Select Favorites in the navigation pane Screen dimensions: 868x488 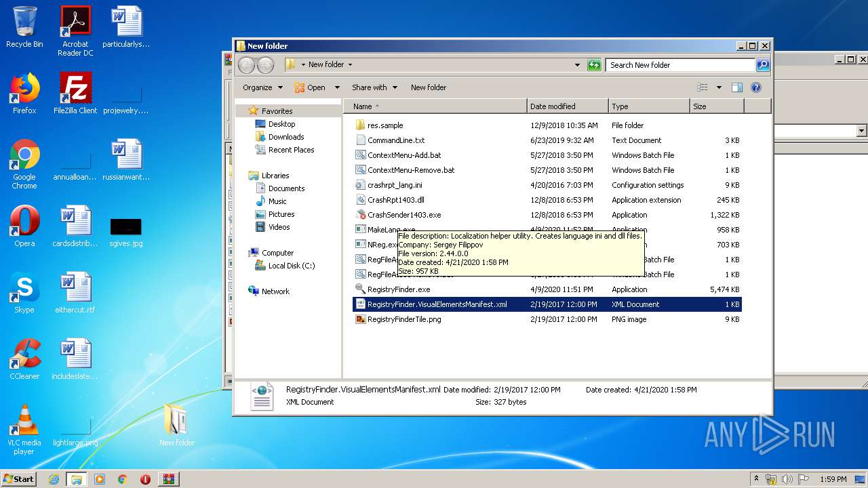click(x=277, y=111)
